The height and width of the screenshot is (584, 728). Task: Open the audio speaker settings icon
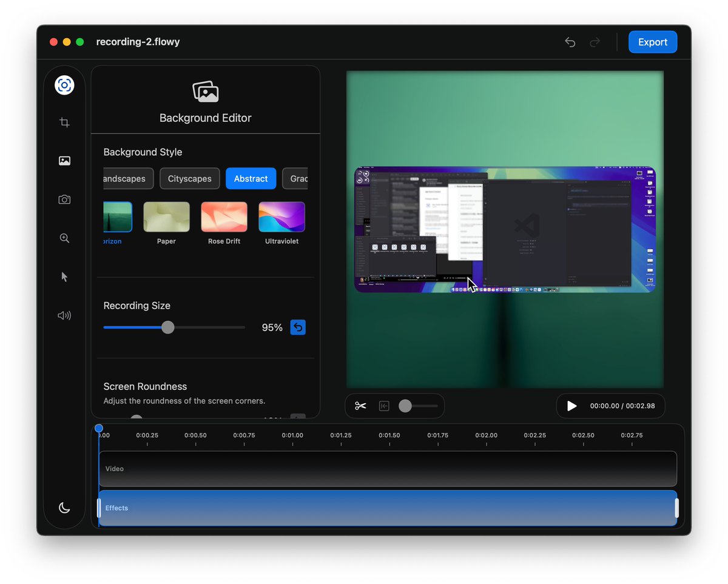[x=64, y=315]
